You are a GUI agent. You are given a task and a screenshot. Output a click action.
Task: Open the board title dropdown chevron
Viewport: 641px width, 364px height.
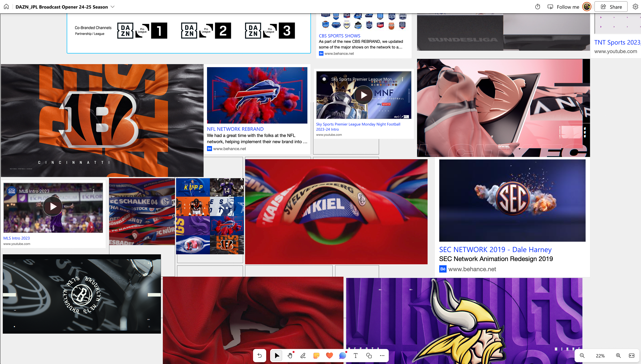point(113,7)
